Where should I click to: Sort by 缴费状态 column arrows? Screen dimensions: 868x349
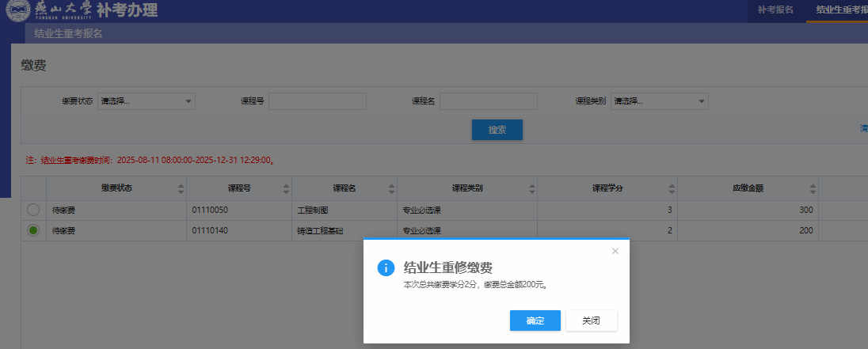[x=181, y=189]
